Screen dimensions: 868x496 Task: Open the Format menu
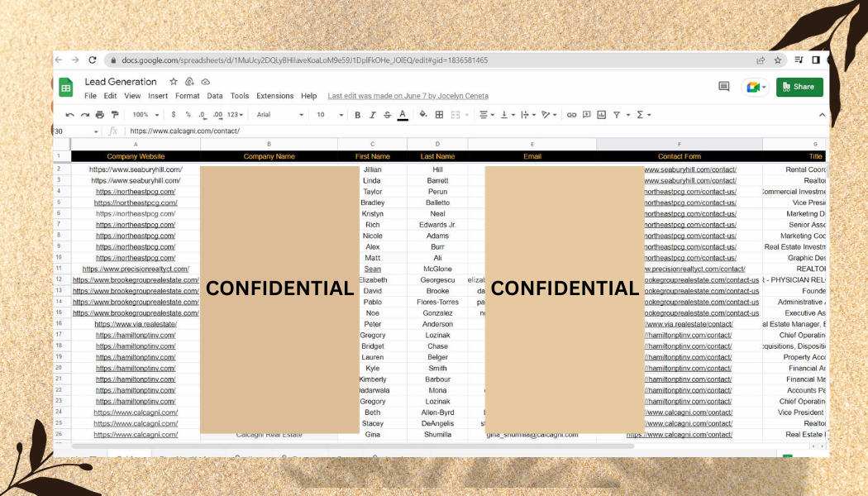tap(187, 96)
